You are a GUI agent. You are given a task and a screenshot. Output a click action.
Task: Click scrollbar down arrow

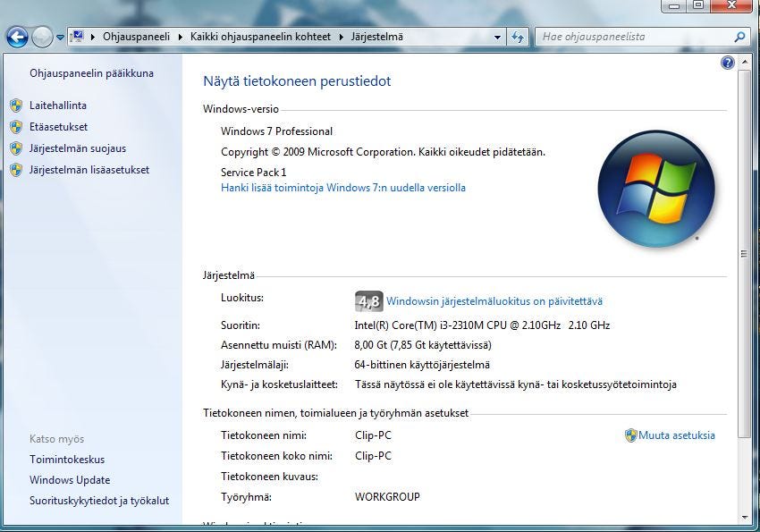point(745,518)
